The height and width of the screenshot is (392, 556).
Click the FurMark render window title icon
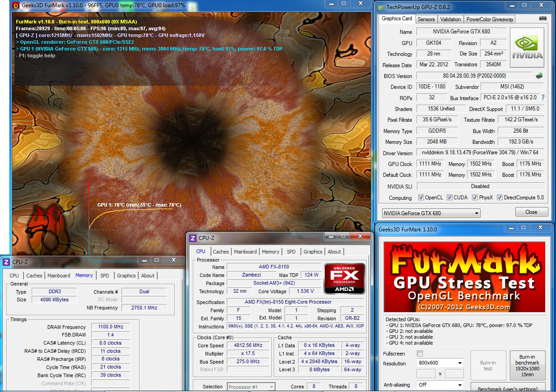point(15,6)
